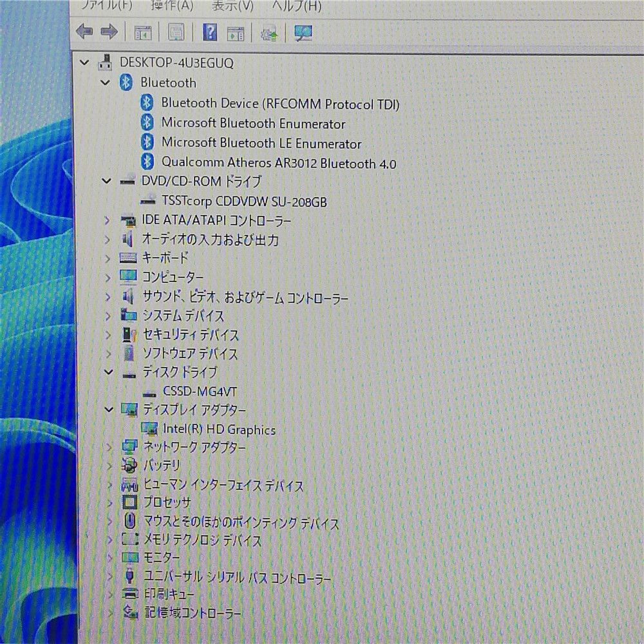Click the キーボード keyboard icon
The image size is (644, 644).
[128, 258]
